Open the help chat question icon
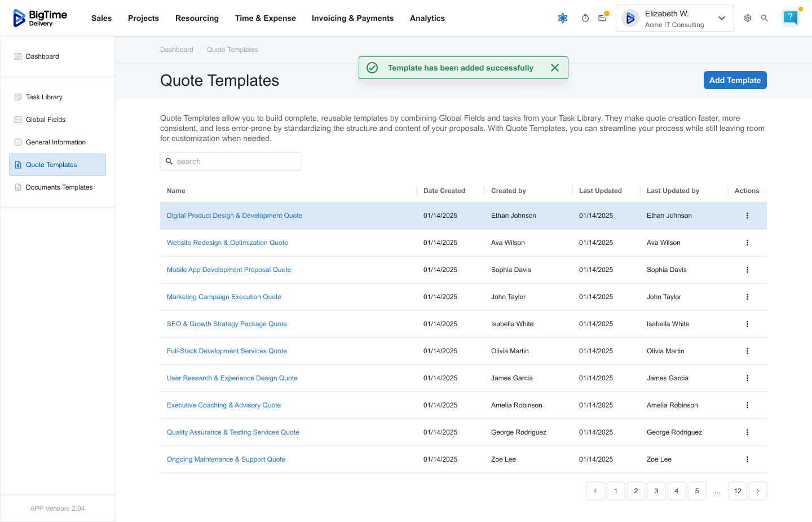This screenshot has height=522, width=812. click(791, 18)
